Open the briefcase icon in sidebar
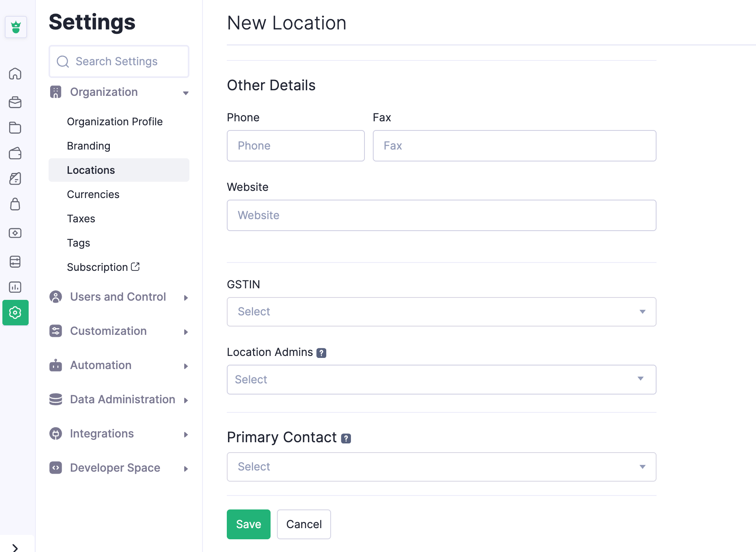Image resolution: width=756 pixels, height=552 pixels. (x=15, y=103)
